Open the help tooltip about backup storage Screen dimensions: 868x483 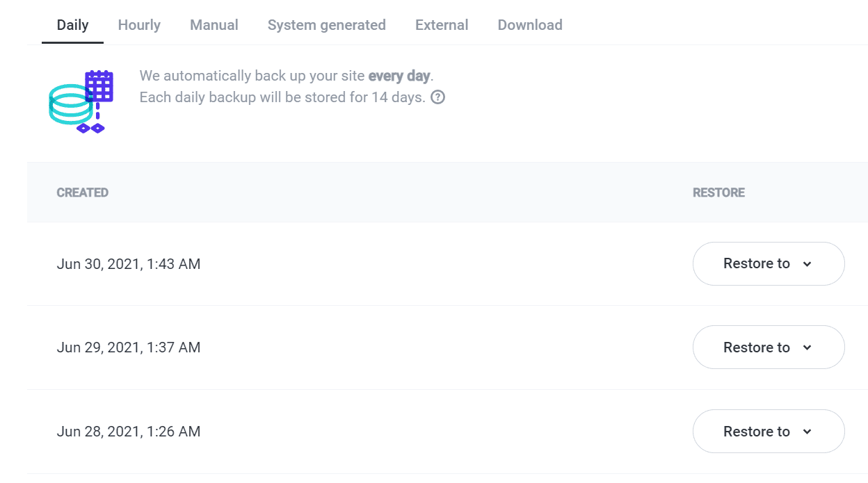click(437, 97)
